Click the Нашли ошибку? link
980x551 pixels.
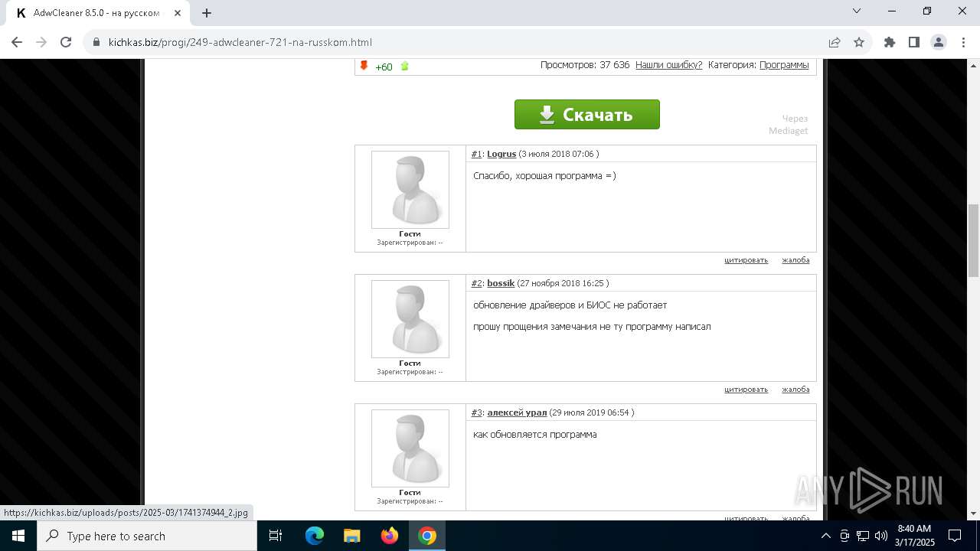coord(668,65)
